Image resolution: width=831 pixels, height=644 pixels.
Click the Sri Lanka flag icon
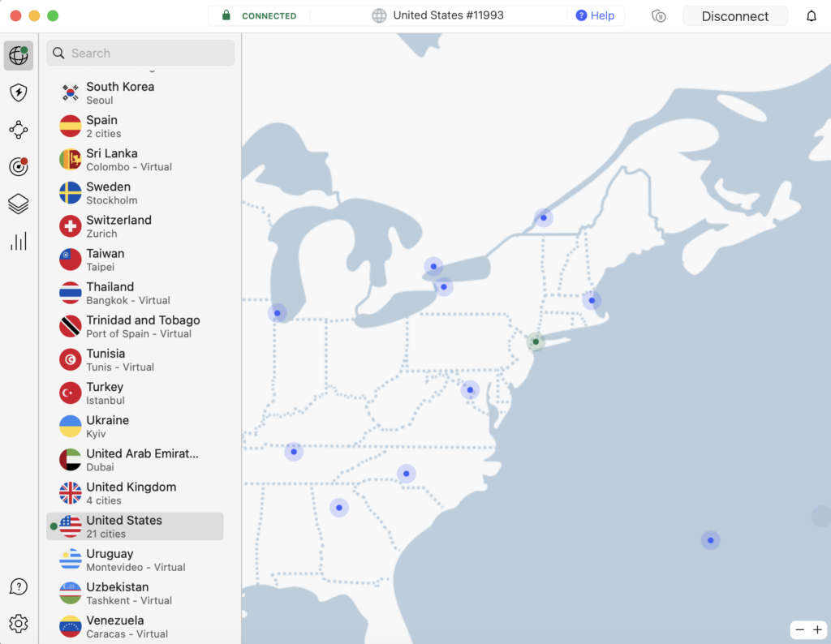[71, 160]
